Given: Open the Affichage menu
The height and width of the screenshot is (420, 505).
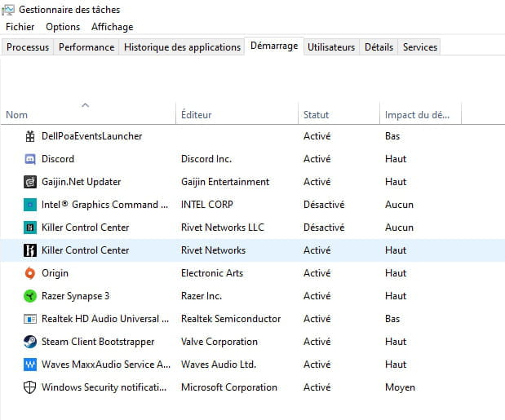Looking at the screenshot, I should point(112,27).
